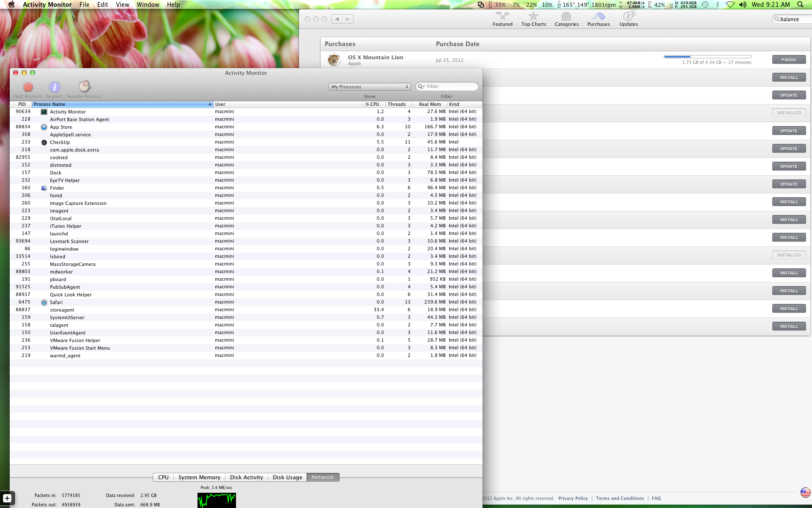Open App Store Featured section
The width and height of the screenshot is (812, 508).
tap(502, 19)
